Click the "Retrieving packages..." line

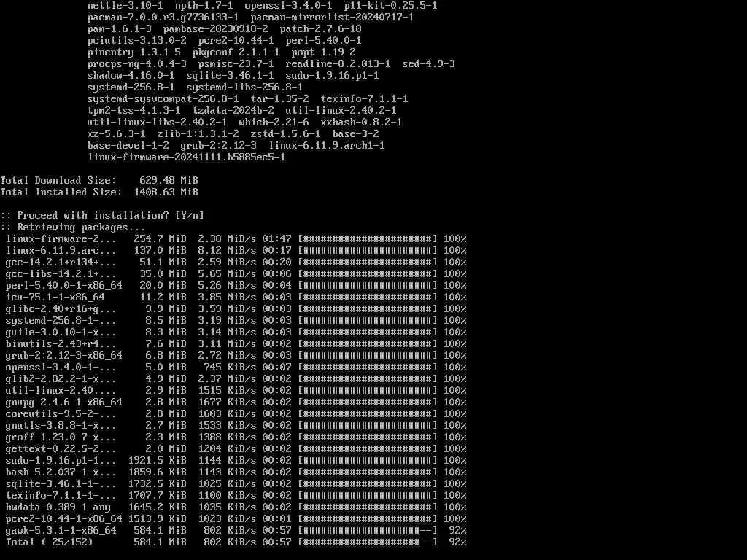(72, 227)
